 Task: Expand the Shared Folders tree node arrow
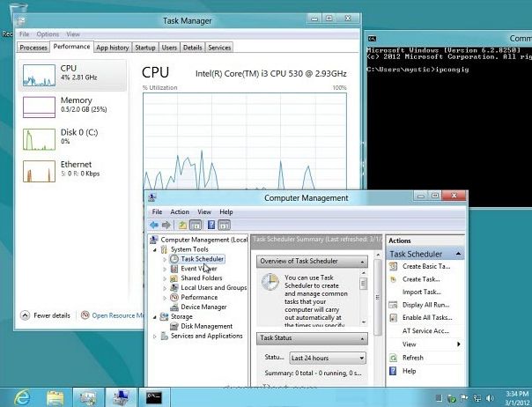click(165, 278)
